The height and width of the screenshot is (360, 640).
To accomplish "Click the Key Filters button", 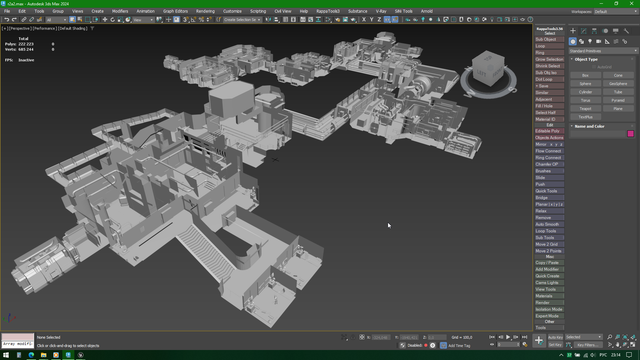I will tap(587, 345).
